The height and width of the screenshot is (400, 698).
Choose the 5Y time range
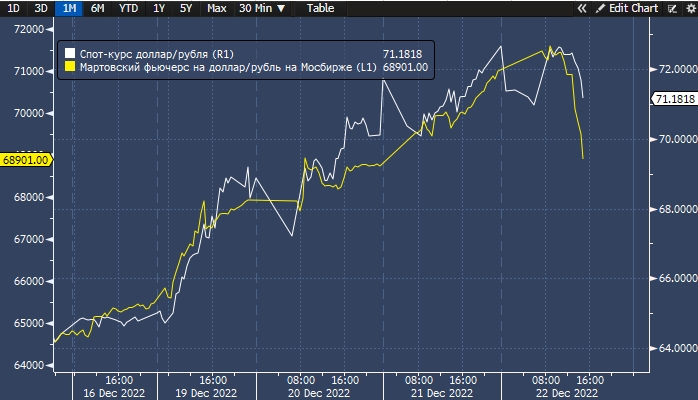click(186, 8)
